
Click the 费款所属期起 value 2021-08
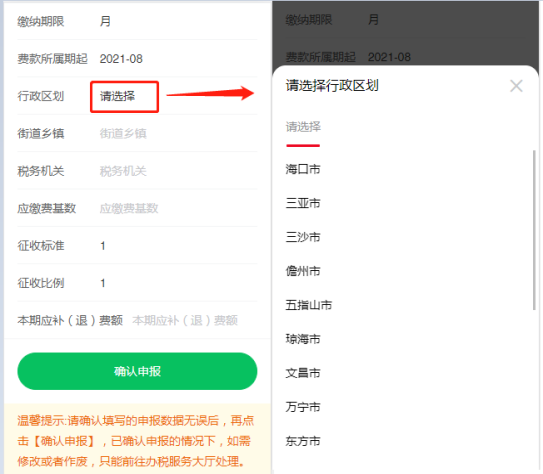pos(121,59)
